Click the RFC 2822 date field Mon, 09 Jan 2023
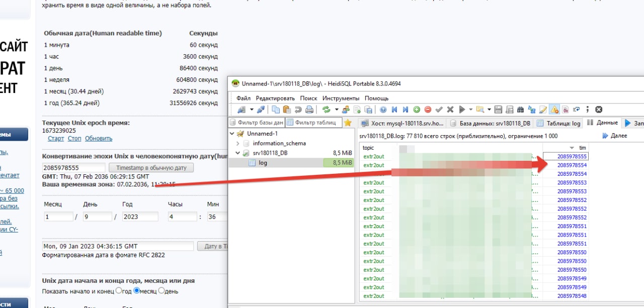The image size is (644, 308). [x=118, y=246]
